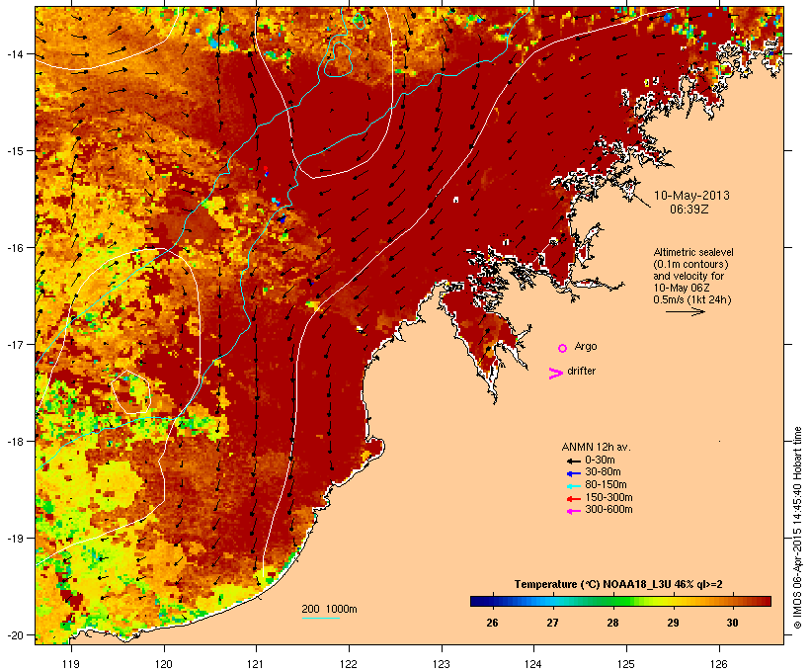Click the black 0-30m legend arrow
810x672 pixels.
pos(574,462)
